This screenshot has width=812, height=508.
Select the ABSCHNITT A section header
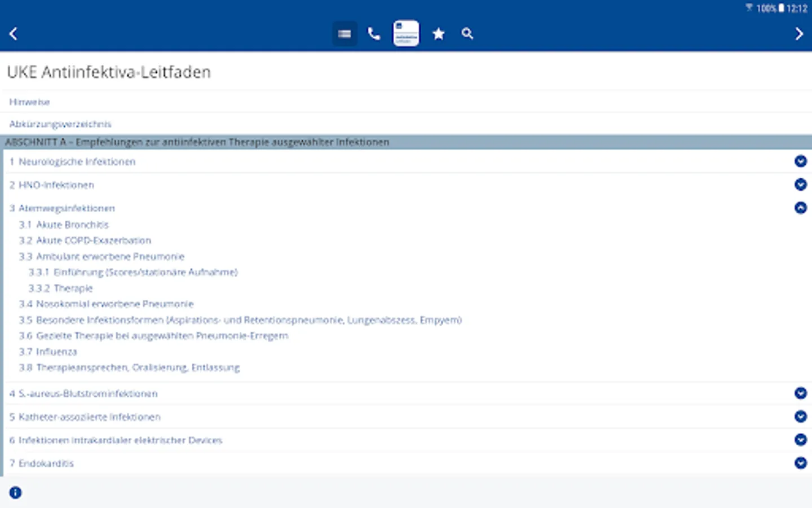[406, 142]
